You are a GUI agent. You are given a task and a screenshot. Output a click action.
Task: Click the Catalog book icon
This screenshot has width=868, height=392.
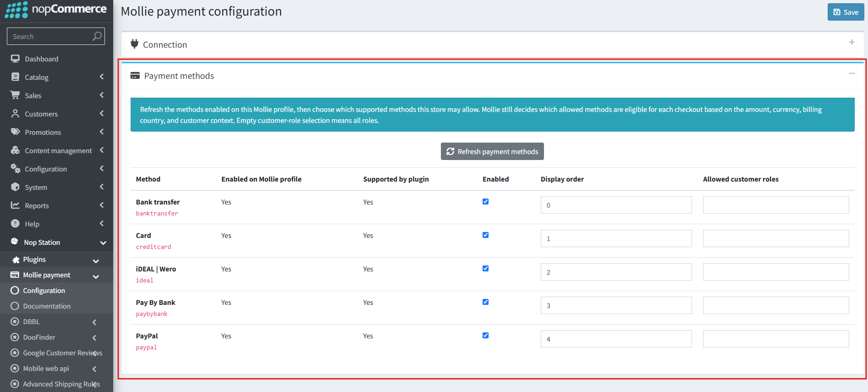tap(16, 77)
